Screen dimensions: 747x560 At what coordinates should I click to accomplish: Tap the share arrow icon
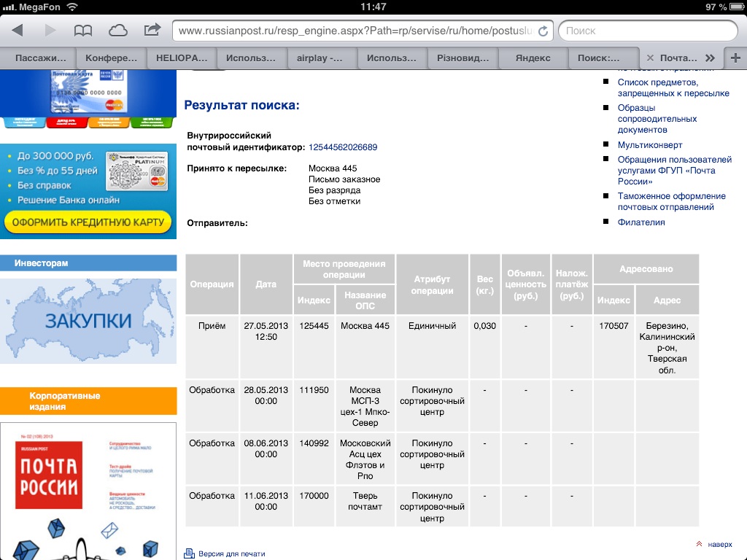(x=152, y=31)
